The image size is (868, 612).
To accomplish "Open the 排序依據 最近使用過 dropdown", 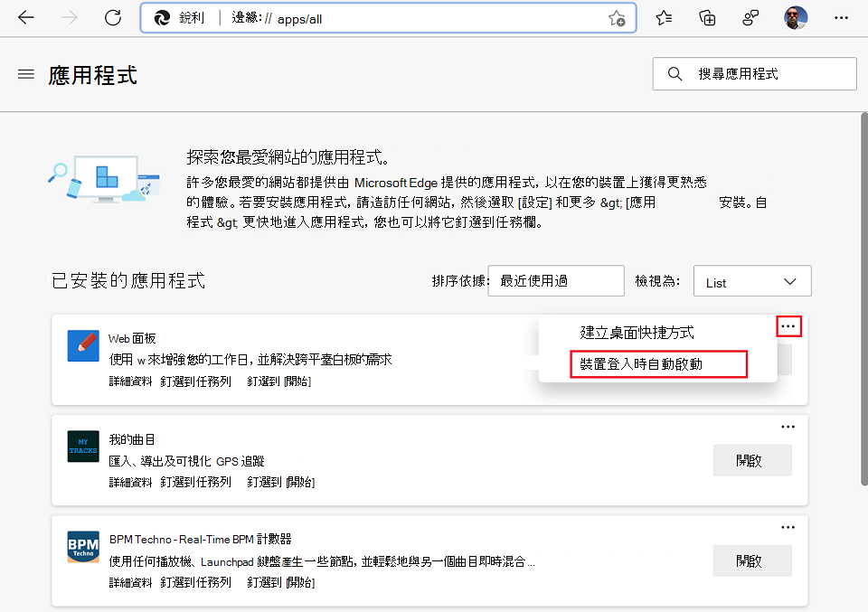I will coord(556,280).
